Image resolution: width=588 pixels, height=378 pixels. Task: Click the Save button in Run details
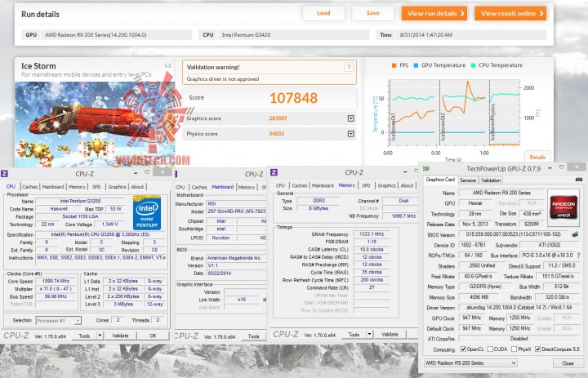pos(372,13)
